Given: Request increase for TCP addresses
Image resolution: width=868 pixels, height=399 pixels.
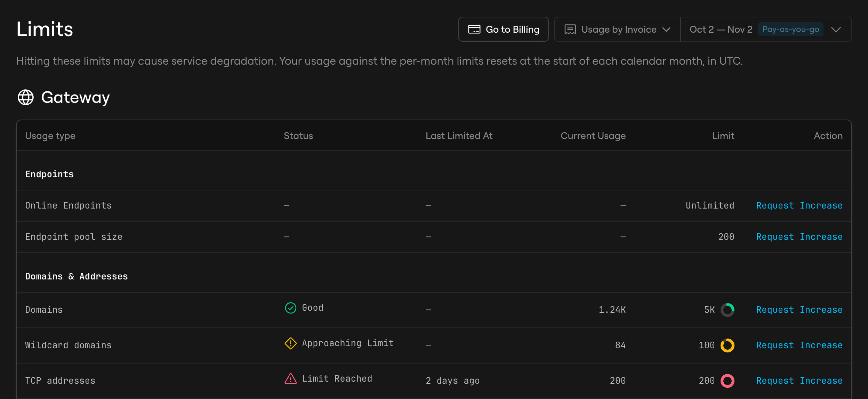Looking at the screenshot, I should (799, 381).
